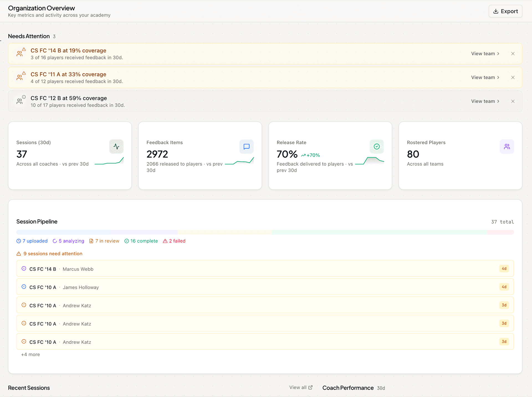Screen dimensions: 532x397
Task: Click the chevron arrow on CS FC '14 B View team
Action: click(x=498, y=54)
